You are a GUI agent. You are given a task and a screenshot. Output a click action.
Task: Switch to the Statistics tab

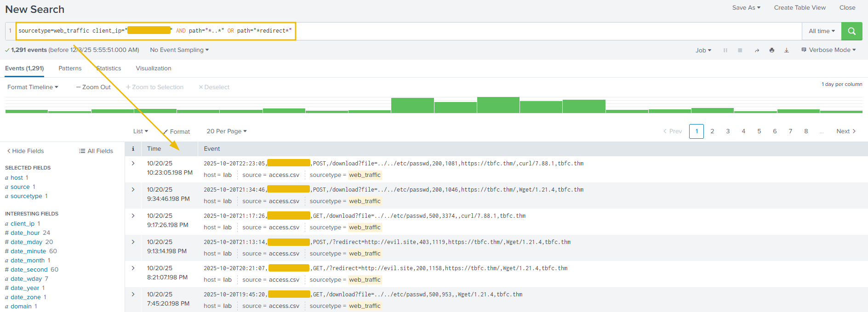click(109, 68)
